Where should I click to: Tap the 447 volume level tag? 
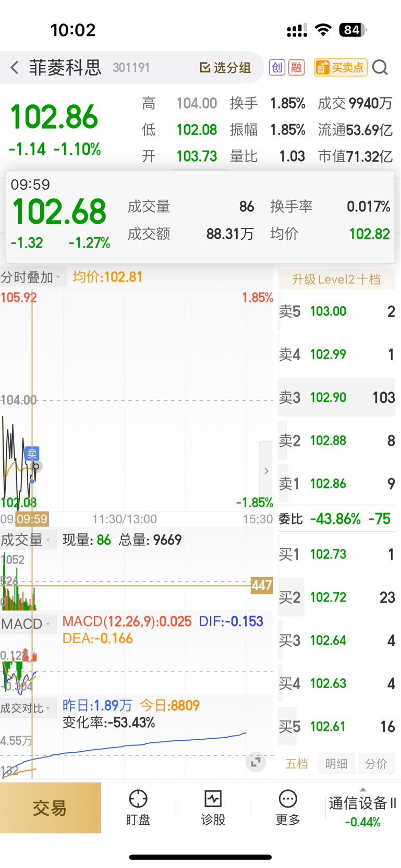point(262,585)
